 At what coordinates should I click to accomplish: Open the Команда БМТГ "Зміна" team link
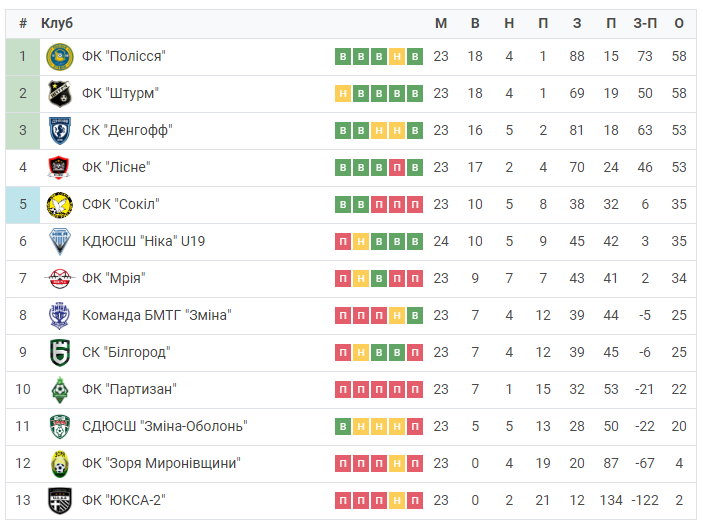coord(156,316)
